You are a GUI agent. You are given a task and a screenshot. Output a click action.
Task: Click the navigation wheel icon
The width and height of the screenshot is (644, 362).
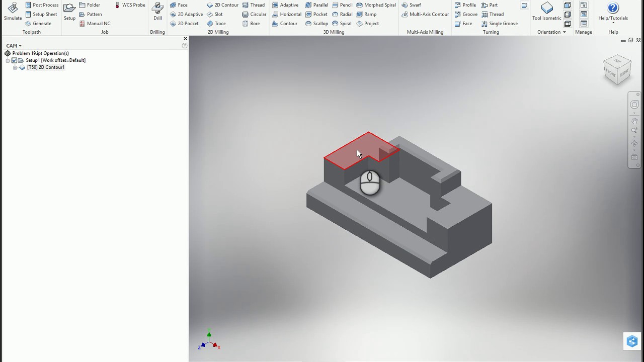(x=634, y=105)
